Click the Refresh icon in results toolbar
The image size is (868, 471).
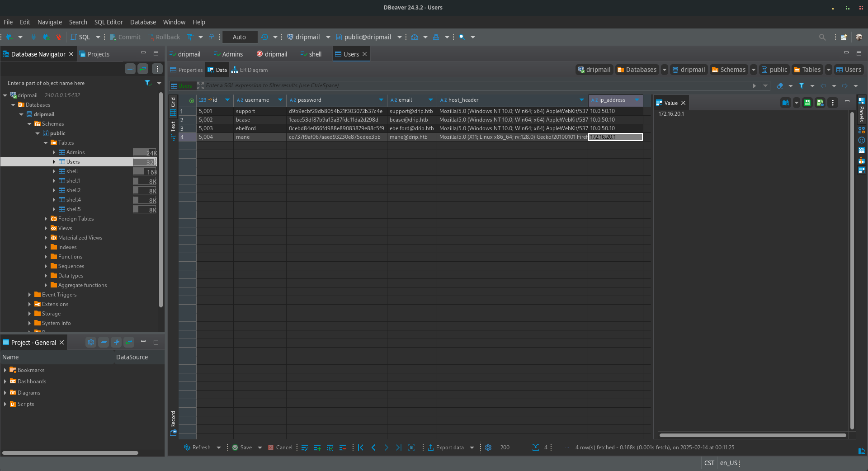coord(187,447)
